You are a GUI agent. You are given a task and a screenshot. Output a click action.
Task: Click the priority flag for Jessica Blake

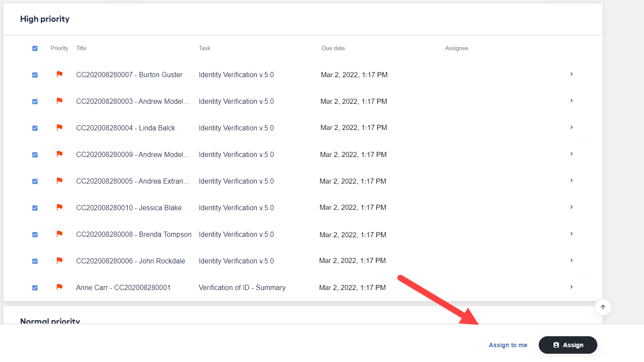(x=59, y=207)
